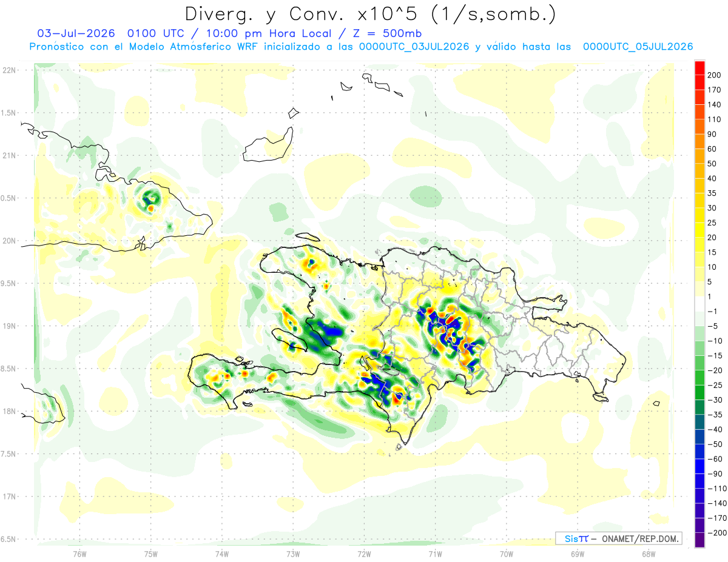Click the bottom purple swatch below -200
728x562 pixels.
pyautogui.click(x=699, y=540)
